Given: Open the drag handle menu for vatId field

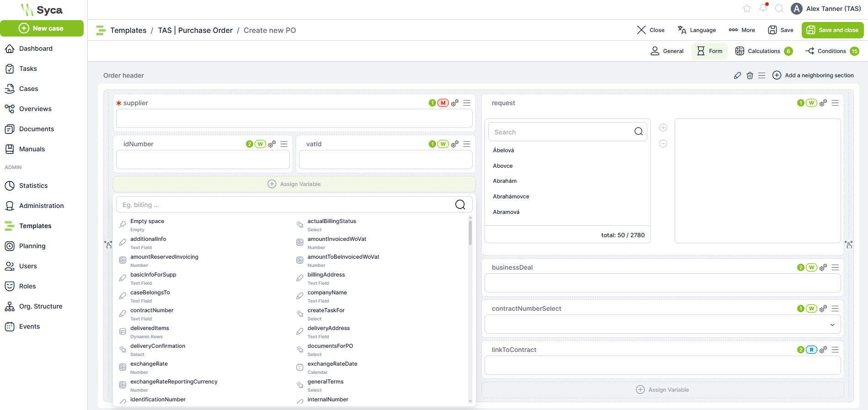Looking at the screenshot, I should pyautogui.click(x=467, y=144).
